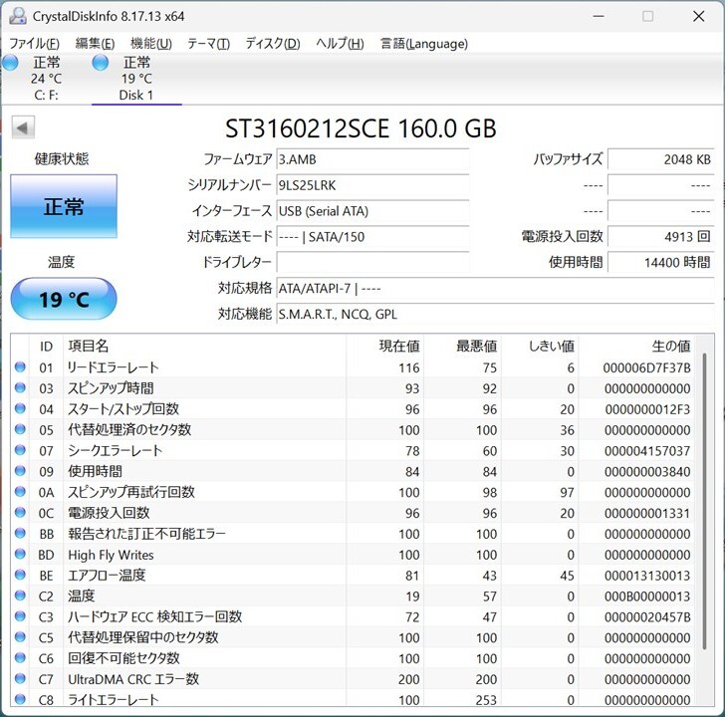The height and width of the screenshot is (717, 728).
Task: Click the 生の値 column header
Action: [x=636, y=347]
